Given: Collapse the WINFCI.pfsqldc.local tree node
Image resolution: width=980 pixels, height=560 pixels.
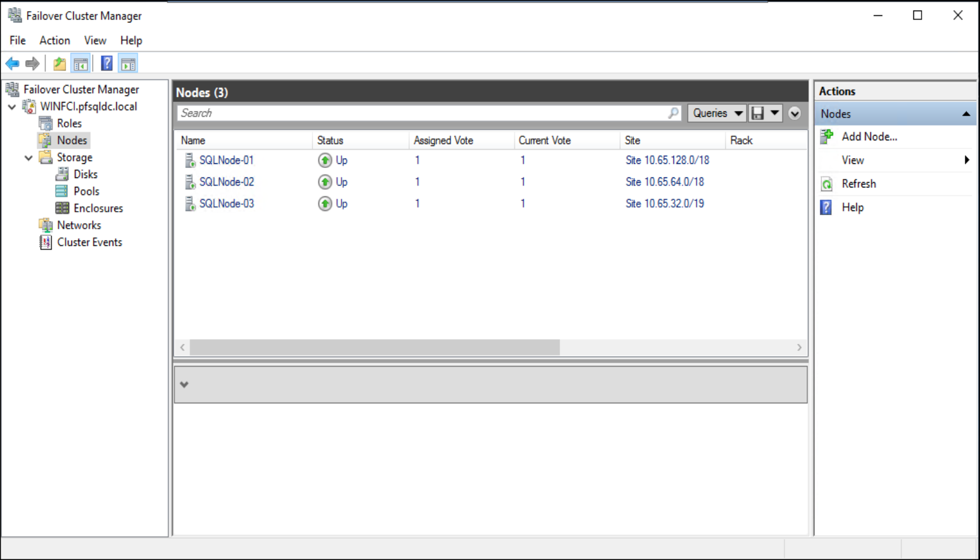Looking at the screenshot, I should point(12,107).
